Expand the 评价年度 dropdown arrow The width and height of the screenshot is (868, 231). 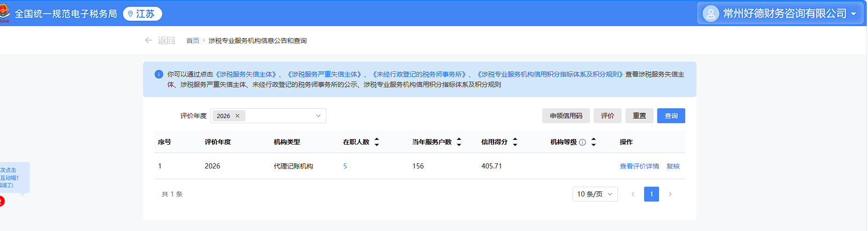click(318, 116)
